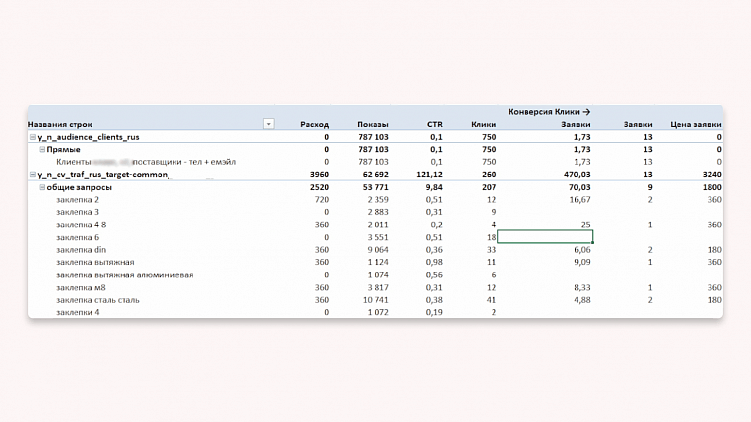Screen dimensions: 751x422
Task: Select the row labeled заклепка вытяжная алюминиевая
Action: pyautogui.click(x=124, y=274)
